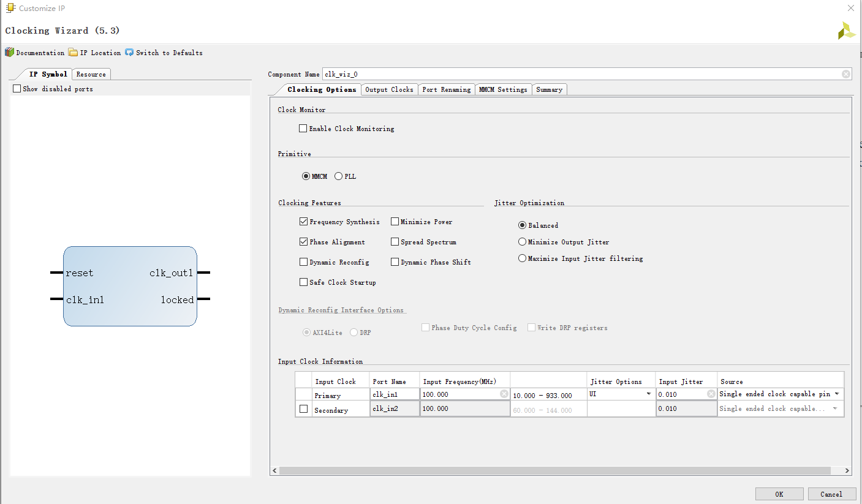Click the IP Location label
Screen dimensions: 862x504
click(x=100, y=53)
